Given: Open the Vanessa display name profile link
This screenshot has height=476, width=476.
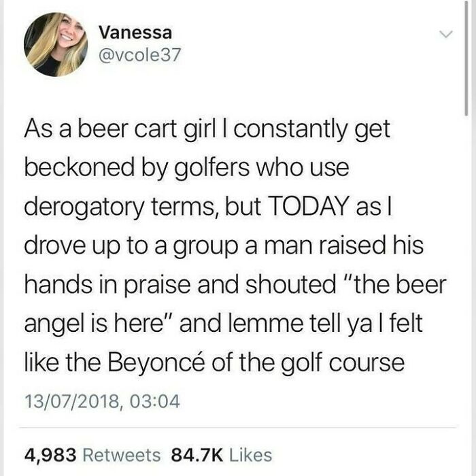Looking at the screenshot, I should point(135,32).
